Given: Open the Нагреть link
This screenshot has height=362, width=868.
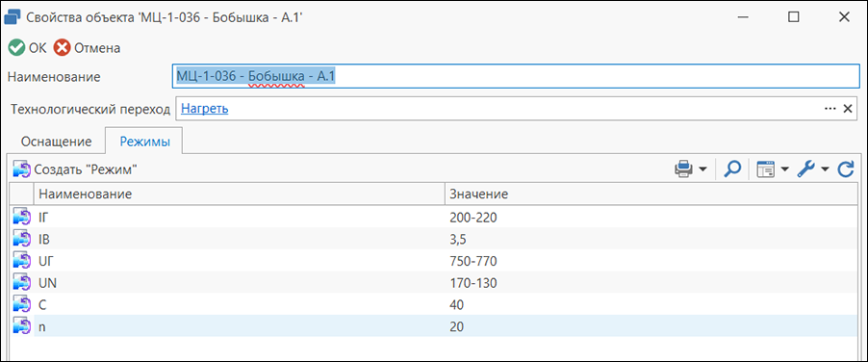Looking at the screenshot, I should tap(205, 109).
